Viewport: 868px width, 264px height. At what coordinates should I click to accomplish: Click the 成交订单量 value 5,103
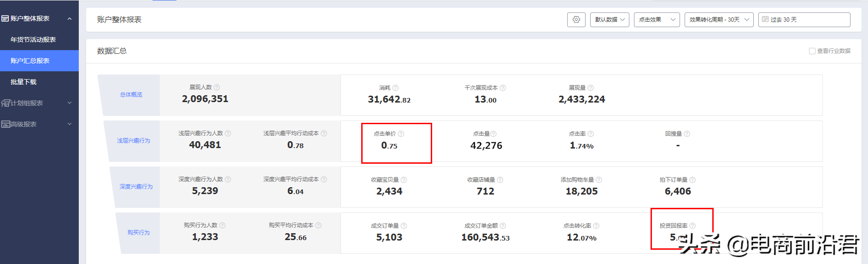pos(389,237)
